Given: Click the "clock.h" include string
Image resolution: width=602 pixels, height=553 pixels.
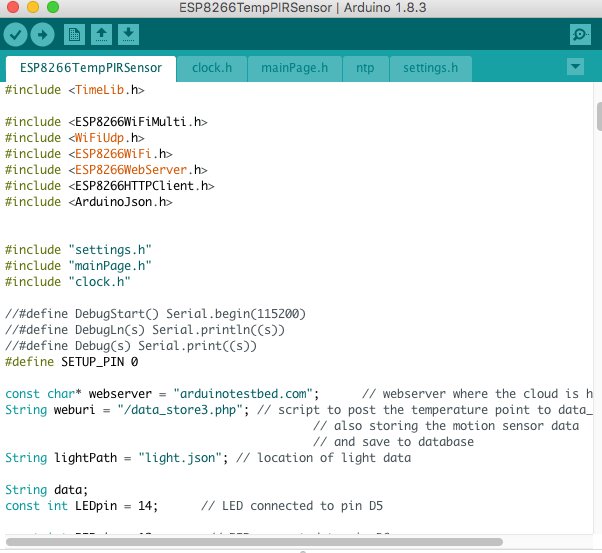Looking at the screenshot, I should [99, 282].
